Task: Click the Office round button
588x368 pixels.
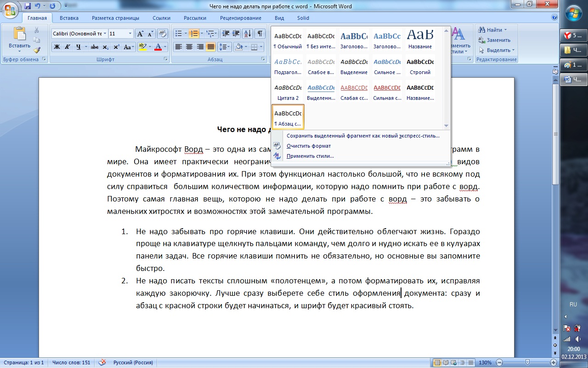Action: [10, 10]
